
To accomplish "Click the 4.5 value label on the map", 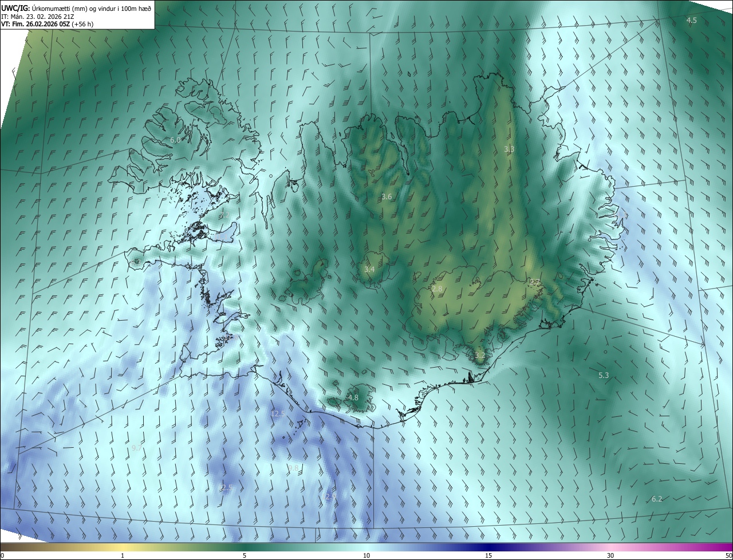I will coord(691,20).
